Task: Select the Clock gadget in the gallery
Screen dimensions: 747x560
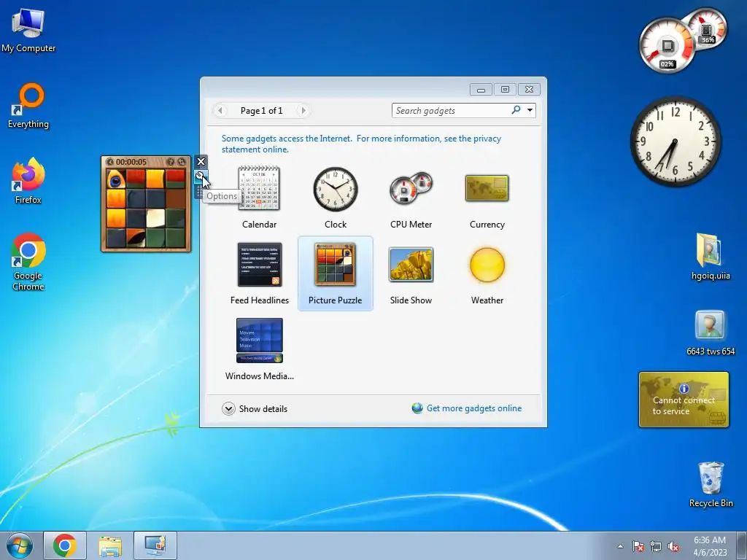Action: [x=336, y=198]
